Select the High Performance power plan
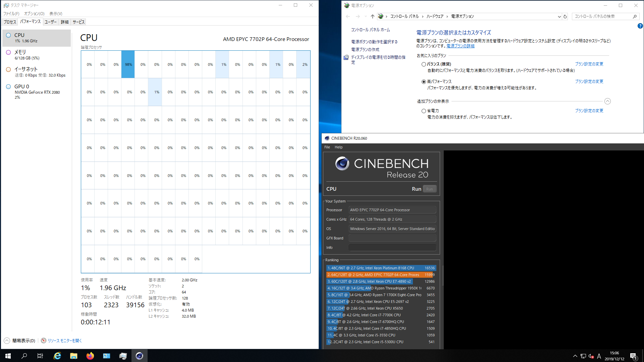644x362 pixels. tap(424, 82)
